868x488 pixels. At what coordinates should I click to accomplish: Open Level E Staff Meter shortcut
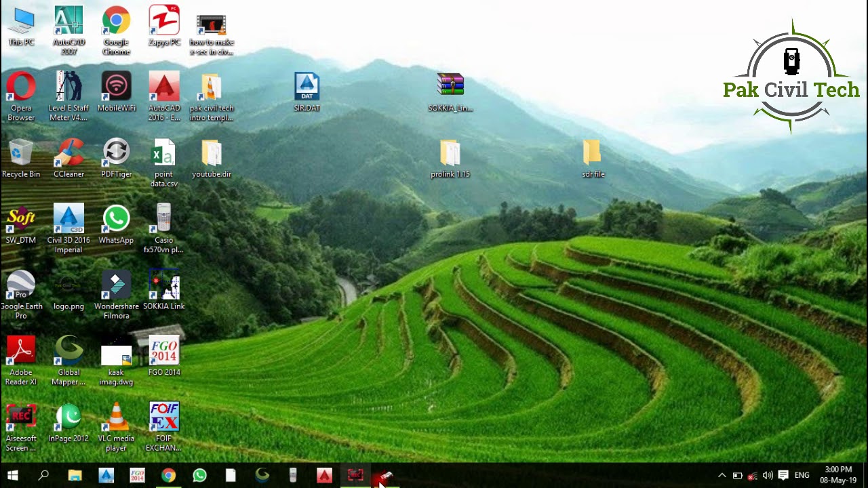pos(68,97)
